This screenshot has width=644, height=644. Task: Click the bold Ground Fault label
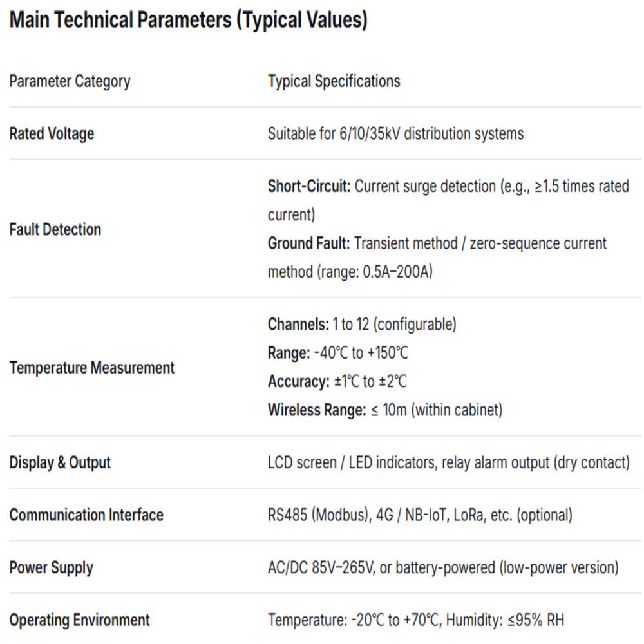pyautogui.click(x=309, y=244)
